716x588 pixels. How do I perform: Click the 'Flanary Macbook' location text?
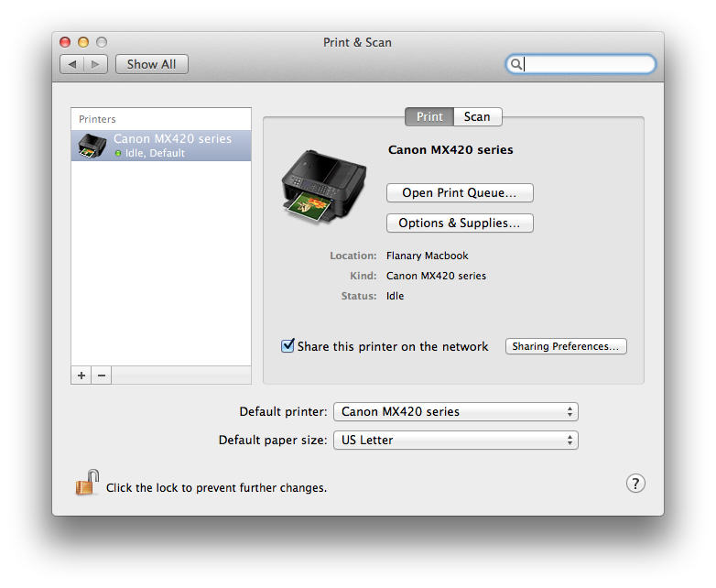coord(428,256)
